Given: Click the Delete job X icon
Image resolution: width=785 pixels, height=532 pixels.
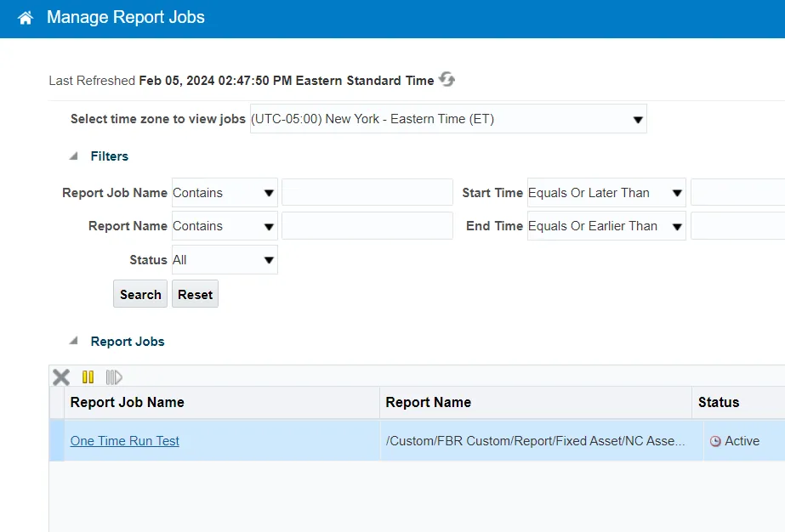Looking at the screenshot, I should 61,377.
